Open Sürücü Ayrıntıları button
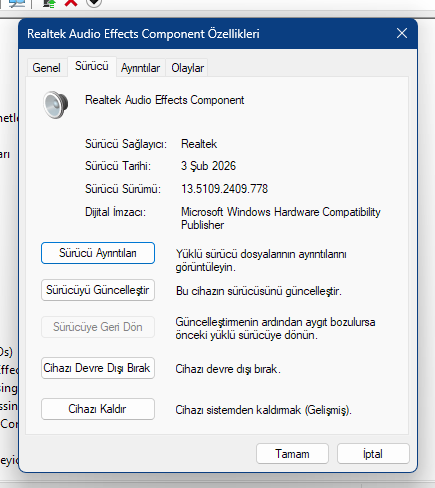This screenshot has width=435, height=488. pos(98,253)
